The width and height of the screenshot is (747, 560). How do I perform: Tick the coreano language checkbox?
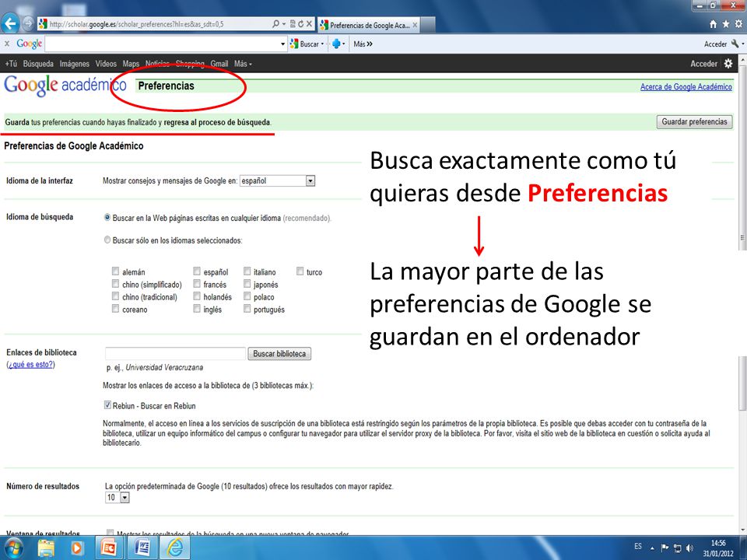tap(115, 309)
